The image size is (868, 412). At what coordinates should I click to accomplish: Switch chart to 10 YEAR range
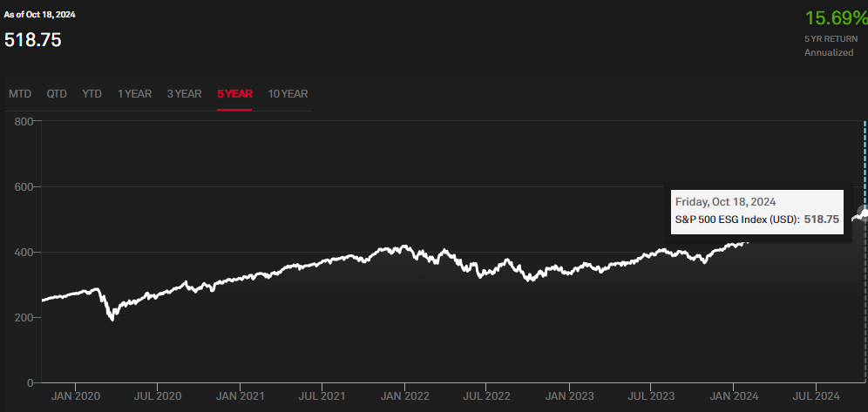pyautogui.click(x=288, y=94)
